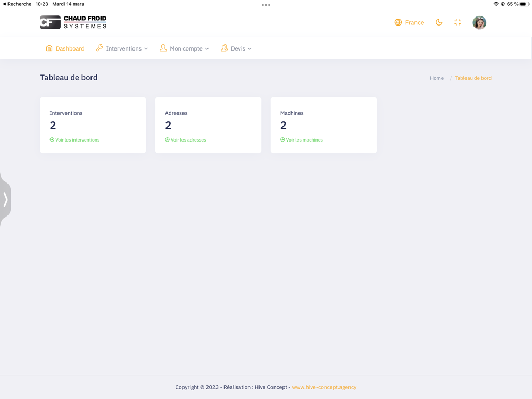Click the Machines count of 2

284,126
